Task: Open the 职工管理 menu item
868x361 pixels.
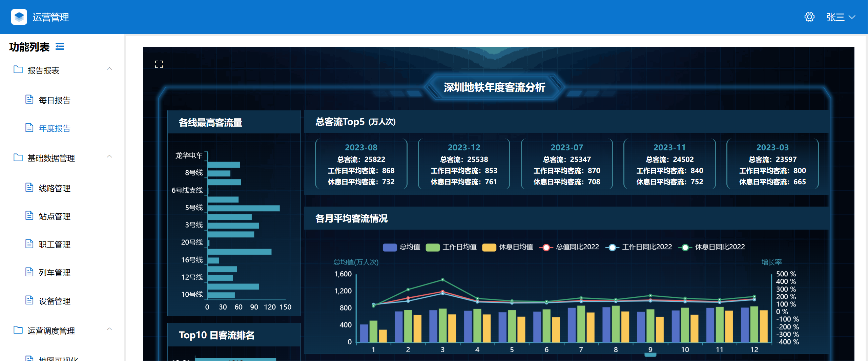Action: pyautogui.click(x=54, y=245)
